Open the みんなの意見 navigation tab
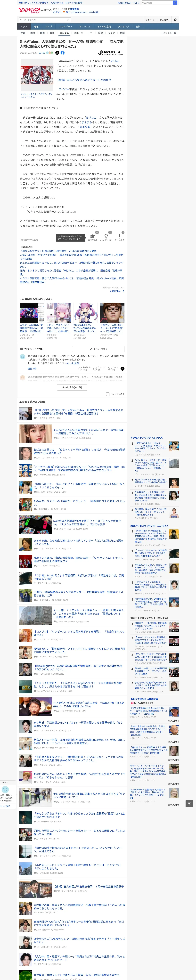This screenshot has height=980, width=196. coord(104,27)
